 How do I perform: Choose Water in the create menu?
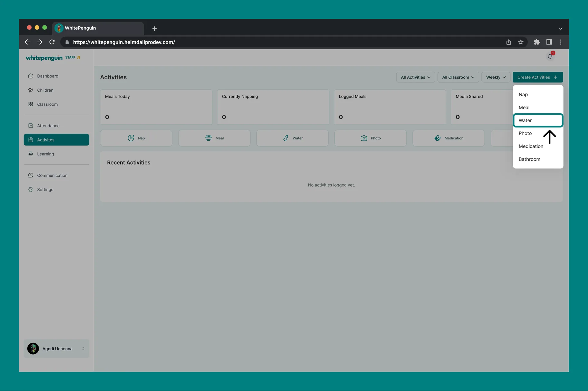click(x=538, y=120)
